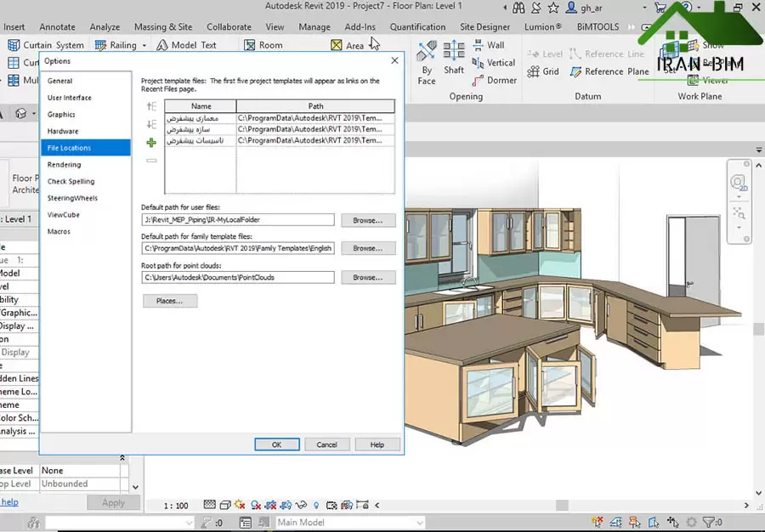Select the Shaft opening tool
Viewport: 765px width, 532px height.
pyautogui.click(x=454, y=57)
